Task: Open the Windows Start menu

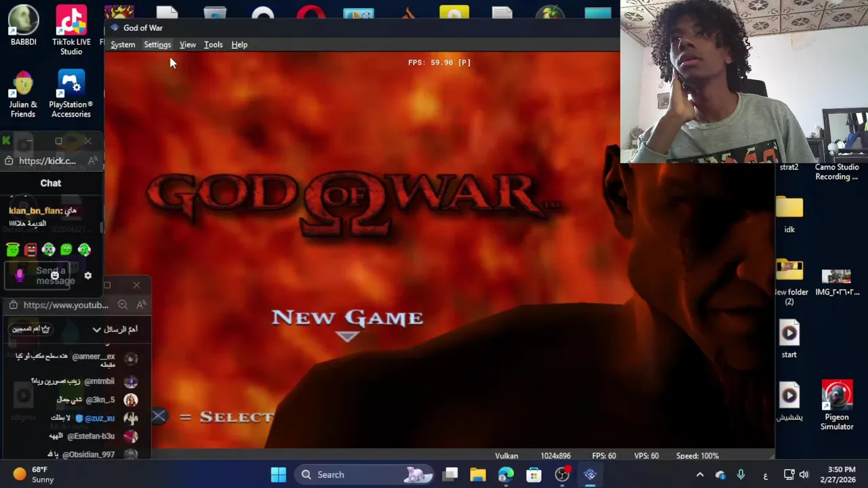Action: click(x=278, y=474)
